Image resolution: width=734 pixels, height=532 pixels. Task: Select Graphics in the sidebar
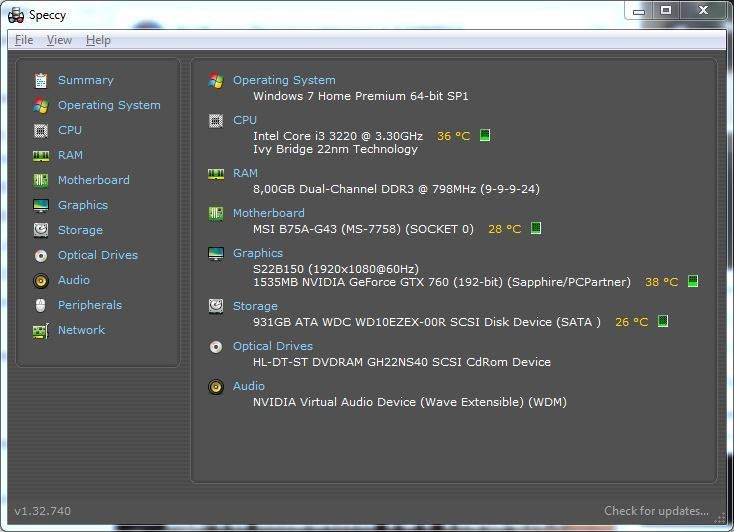tap(83, 205)
